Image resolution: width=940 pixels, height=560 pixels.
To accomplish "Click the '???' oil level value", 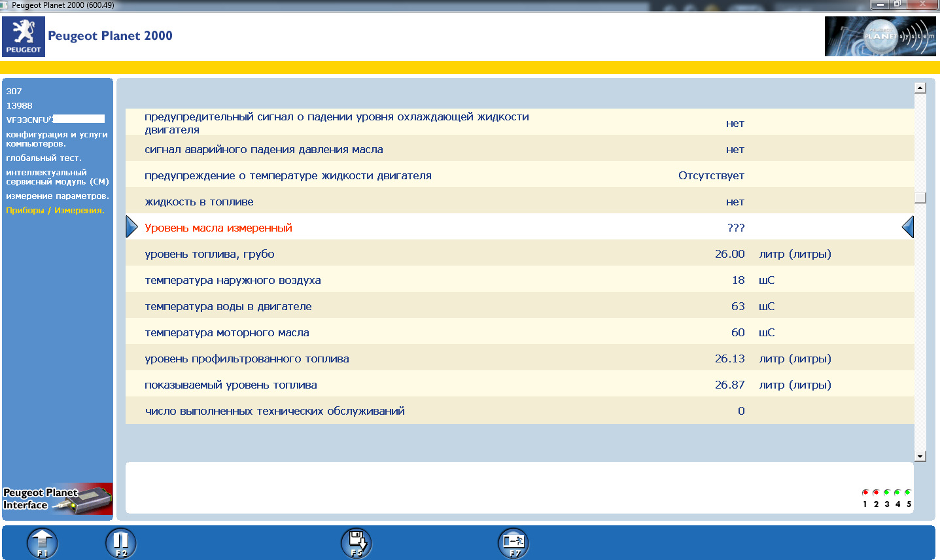I will [736, 228].
